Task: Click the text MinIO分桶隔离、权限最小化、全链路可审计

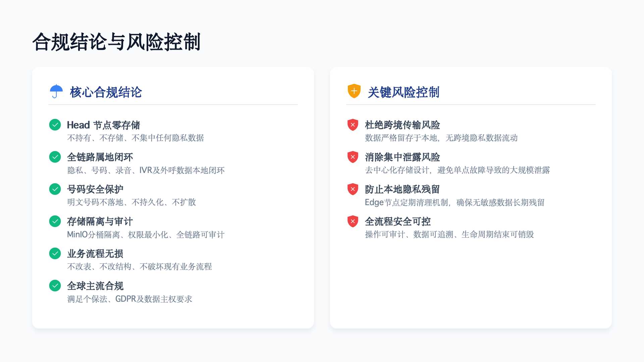Action: pos(146,235)
